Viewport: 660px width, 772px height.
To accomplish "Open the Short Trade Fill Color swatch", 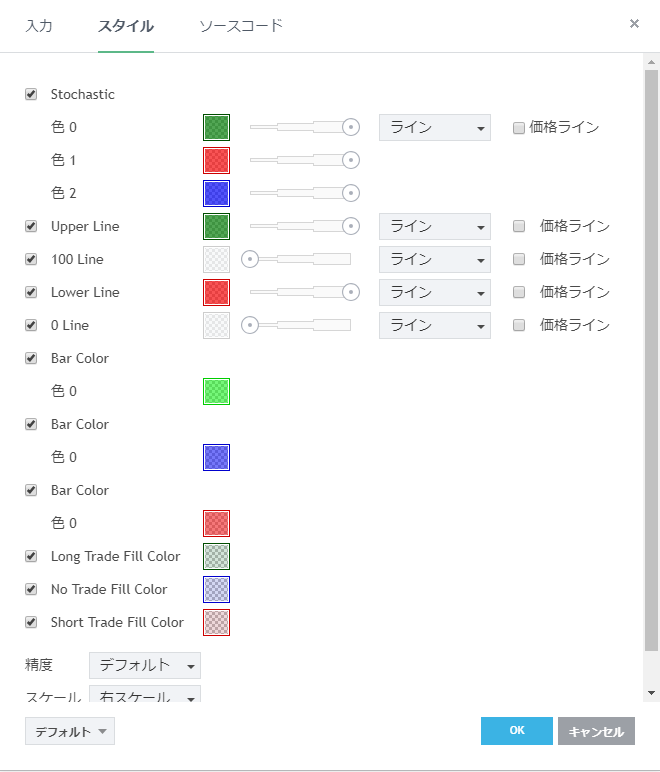I will (216, 622).
